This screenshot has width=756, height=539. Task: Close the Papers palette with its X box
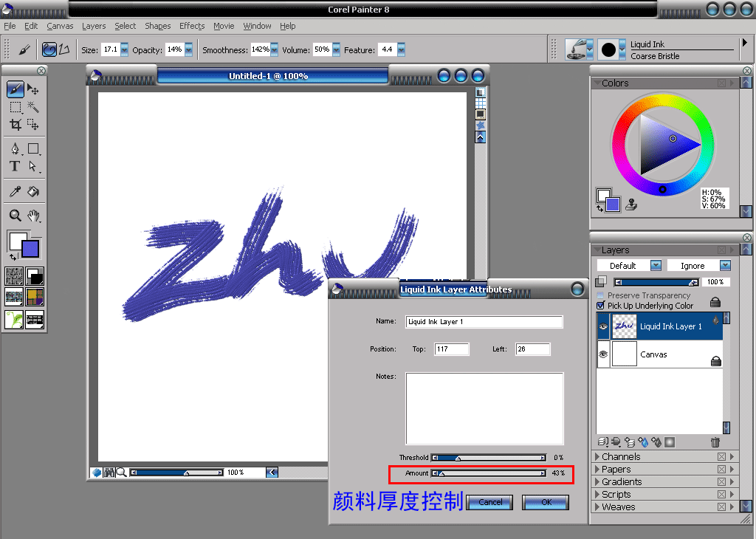point(721,469)
